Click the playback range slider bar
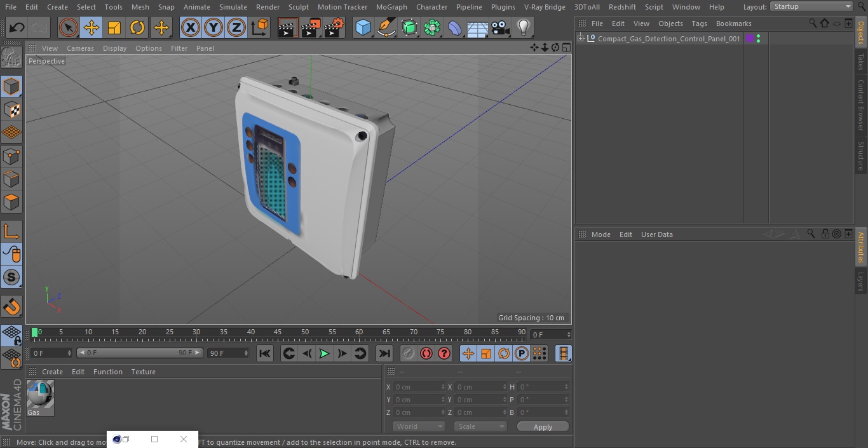This screenshot has width=868, height=448. point(140,353)
